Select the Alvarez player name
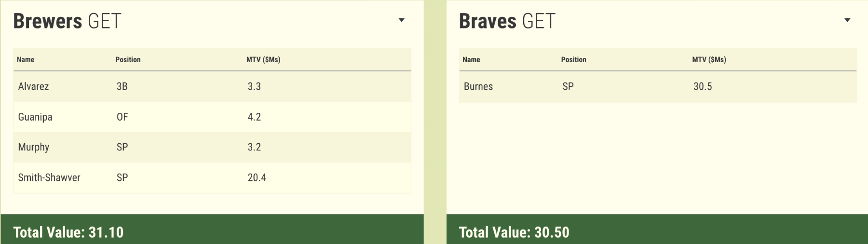The width and height of the screenshot is (868, 244). [34, 87]
